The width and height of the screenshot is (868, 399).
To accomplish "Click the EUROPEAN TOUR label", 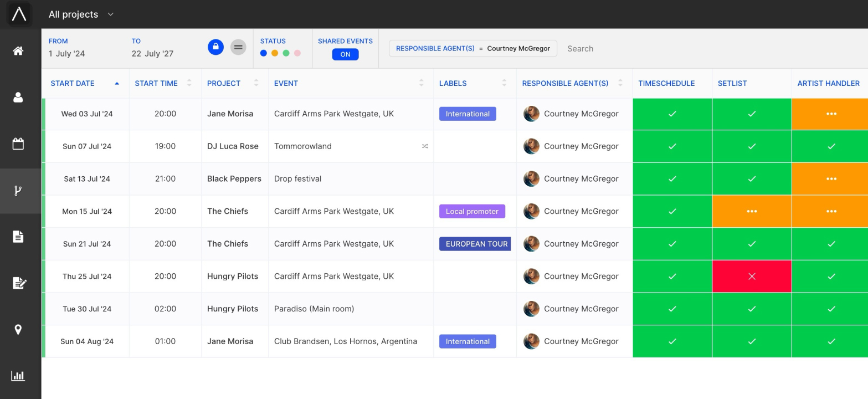I will point(476,244).
